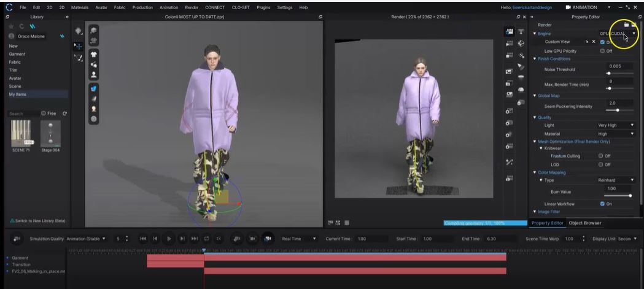Select the Fabric library category
The image size is (644, 289).
click(15, 62)
